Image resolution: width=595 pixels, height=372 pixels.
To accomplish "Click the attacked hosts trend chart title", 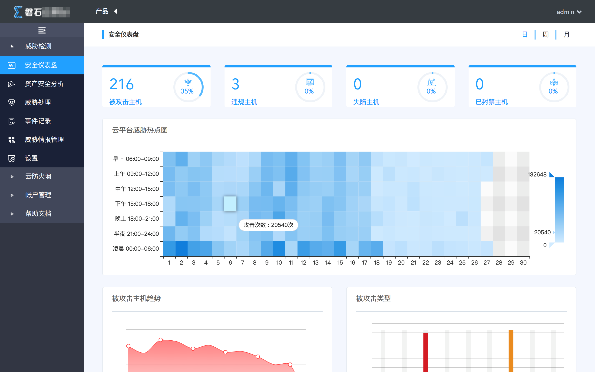I will [136, 299].
